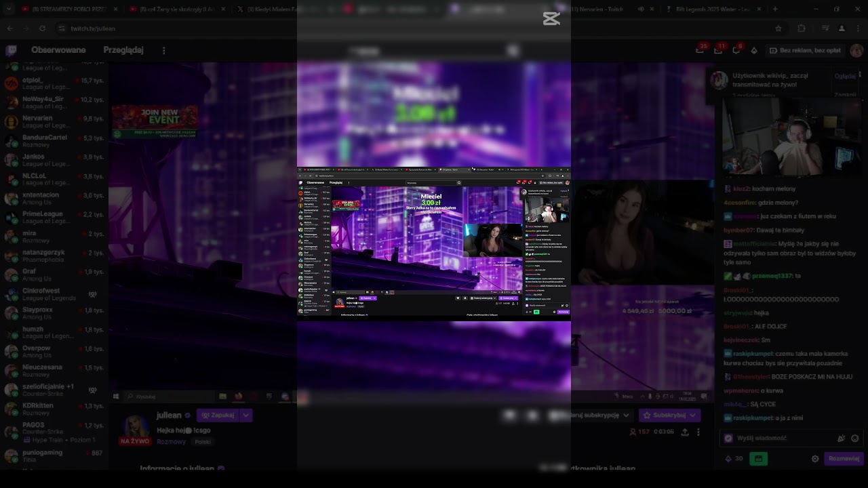Click the Zapukaj button
The width and height of the screenshot is (868, 488).
coord(217,415)
